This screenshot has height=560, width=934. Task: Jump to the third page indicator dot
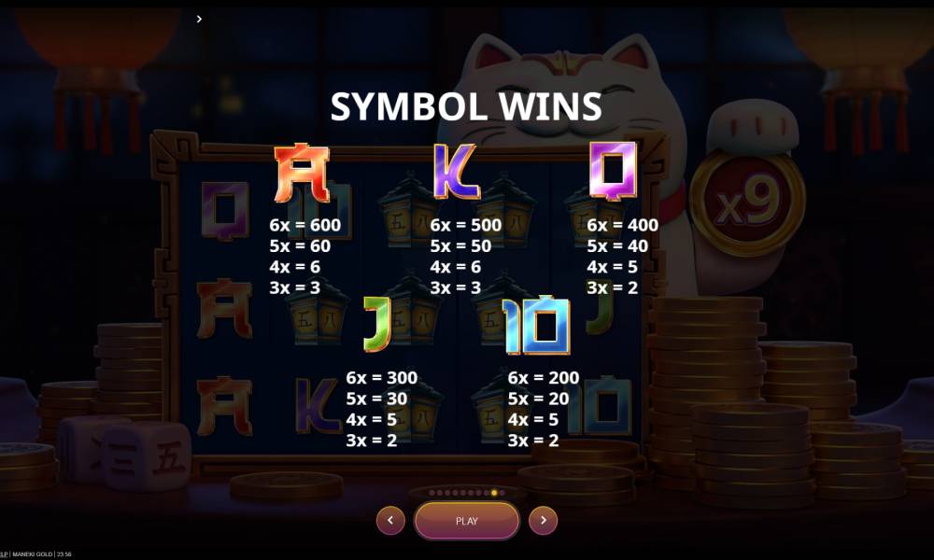pos(447,493)
